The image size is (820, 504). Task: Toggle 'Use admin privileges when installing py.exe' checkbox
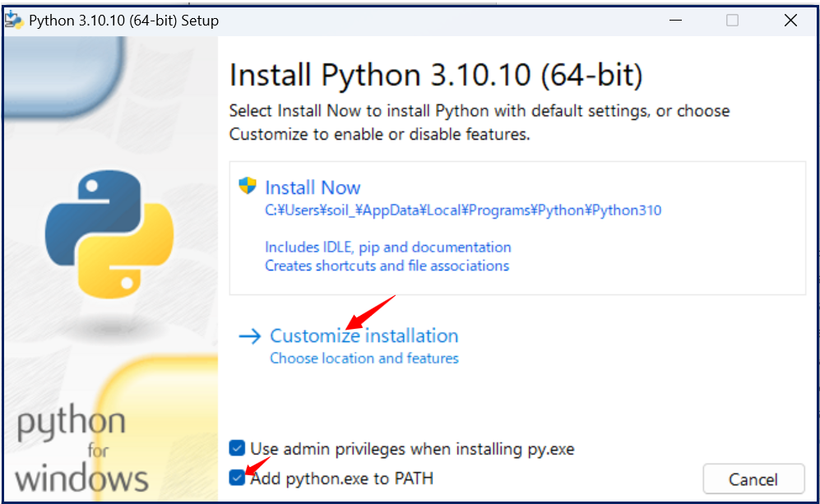click(x=237, y=448)
